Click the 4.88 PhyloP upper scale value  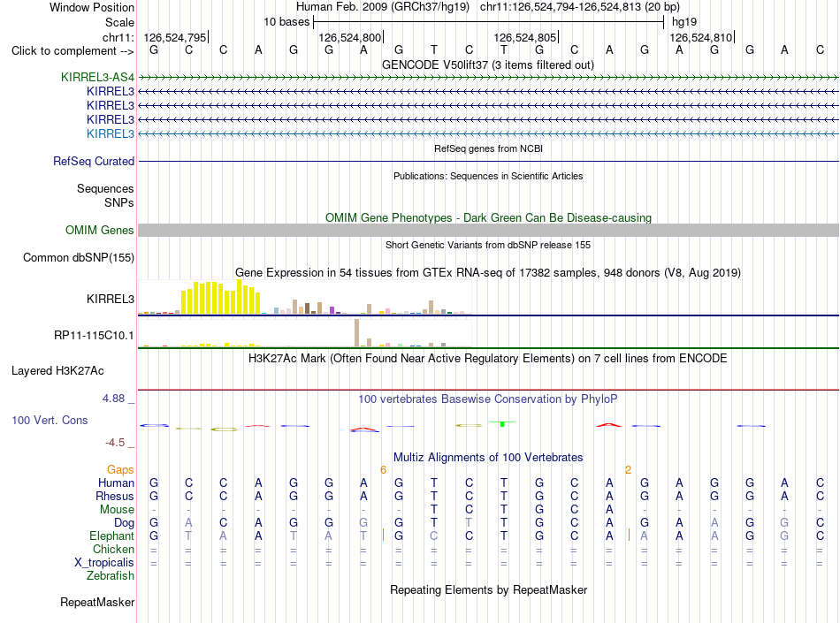113,399
